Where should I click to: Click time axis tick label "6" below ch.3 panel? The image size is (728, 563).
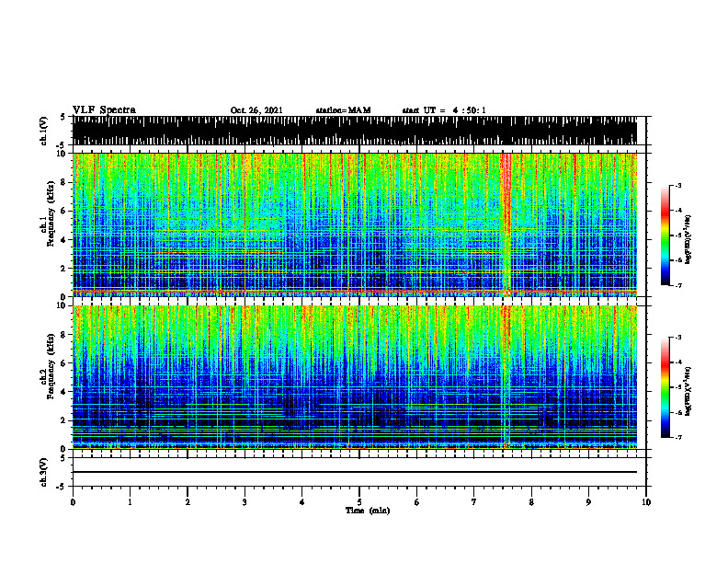pos(417,502)
